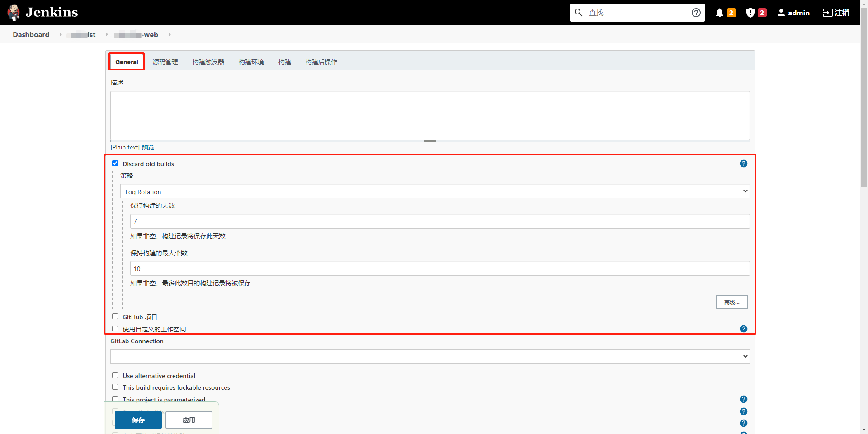Click the admin user icon
868x434 pixels.
tap(781, 13)
